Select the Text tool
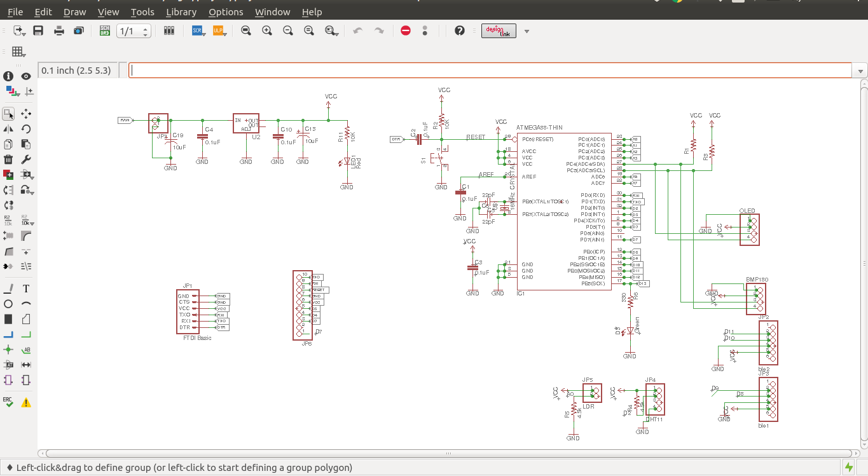 click(x=26, y=289)
